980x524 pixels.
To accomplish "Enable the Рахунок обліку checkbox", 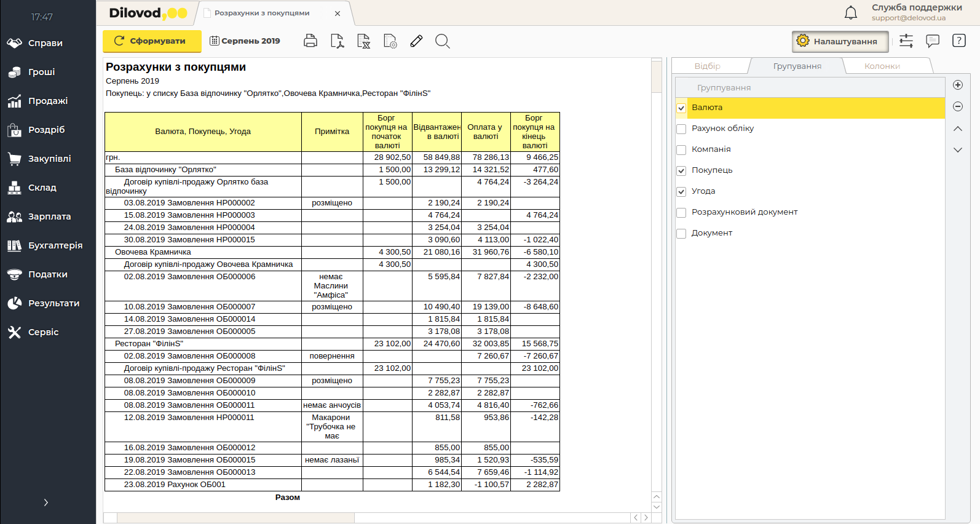I will pos(681,129).
